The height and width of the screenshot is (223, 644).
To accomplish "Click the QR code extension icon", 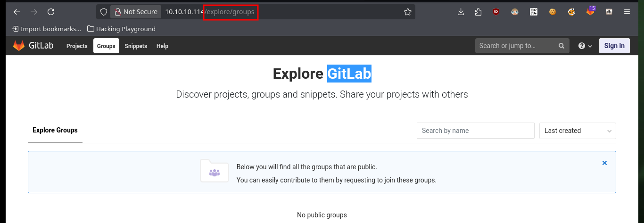I will pos(534,12).
